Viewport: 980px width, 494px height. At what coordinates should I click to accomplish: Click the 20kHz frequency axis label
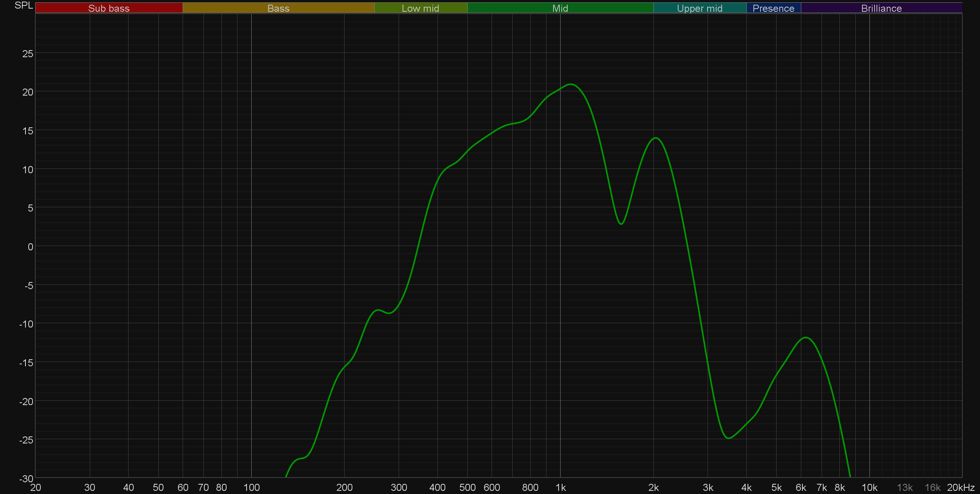960,488
